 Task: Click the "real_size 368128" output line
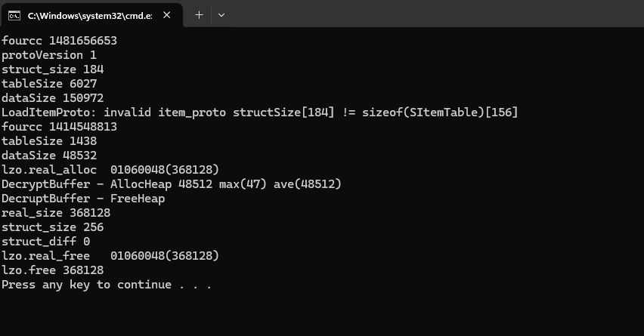[56, 213]
